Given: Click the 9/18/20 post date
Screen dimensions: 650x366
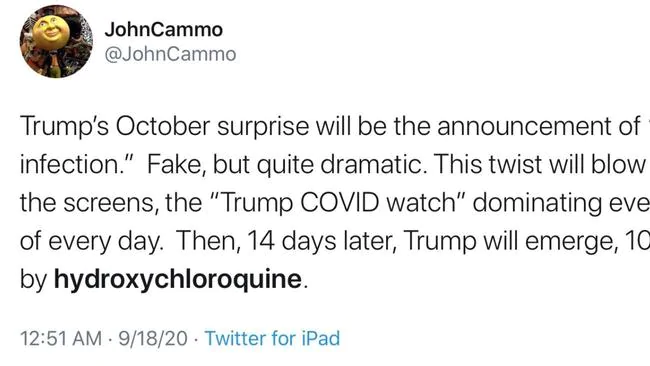Looking at the screenshot, I should [x=153, y=338].
